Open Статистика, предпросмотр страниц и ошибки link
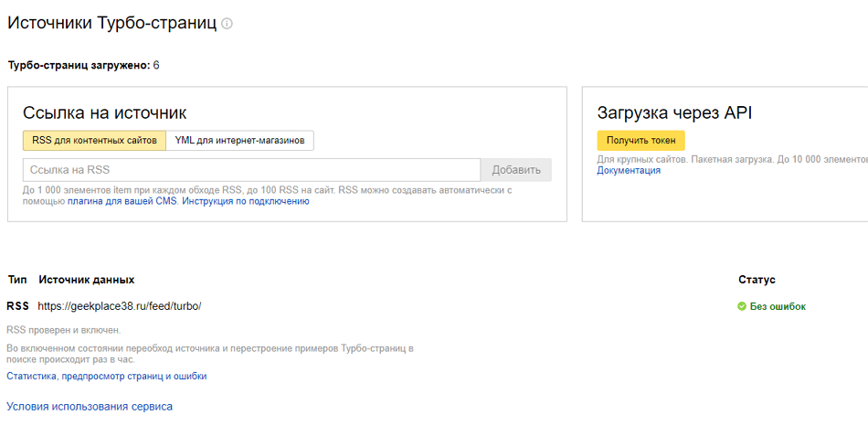 point(107,376)
